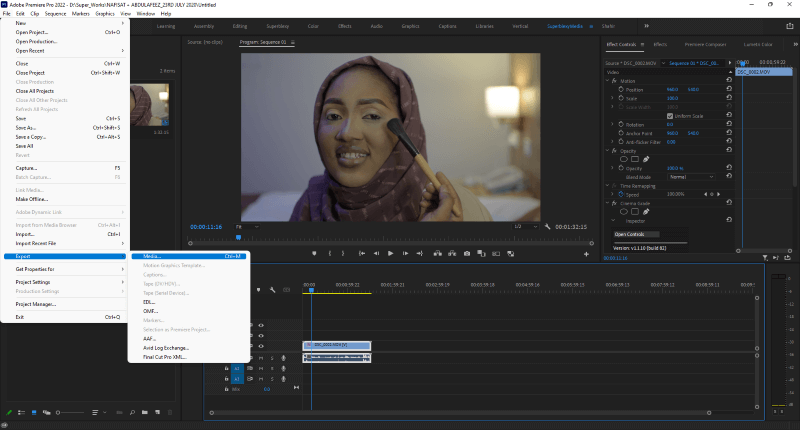Click the Extract button
Viewport: 800px width, 430px height.
coord(452,254)
